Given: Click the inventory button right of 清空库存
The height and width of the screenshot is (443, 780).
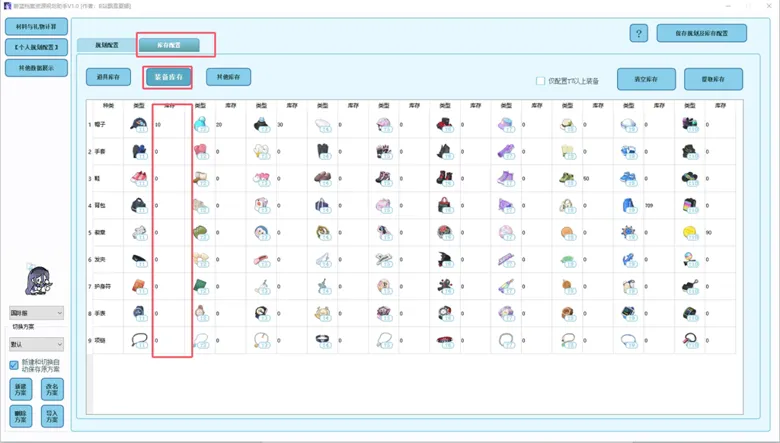Looking at the screenshot, I should 713,79.
